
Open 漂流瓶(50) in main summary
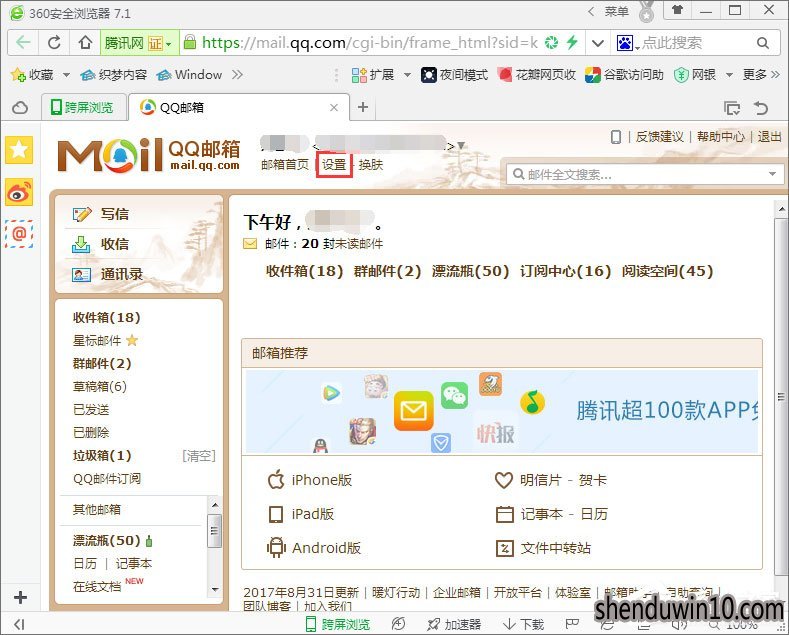click(x=470, y=271)
